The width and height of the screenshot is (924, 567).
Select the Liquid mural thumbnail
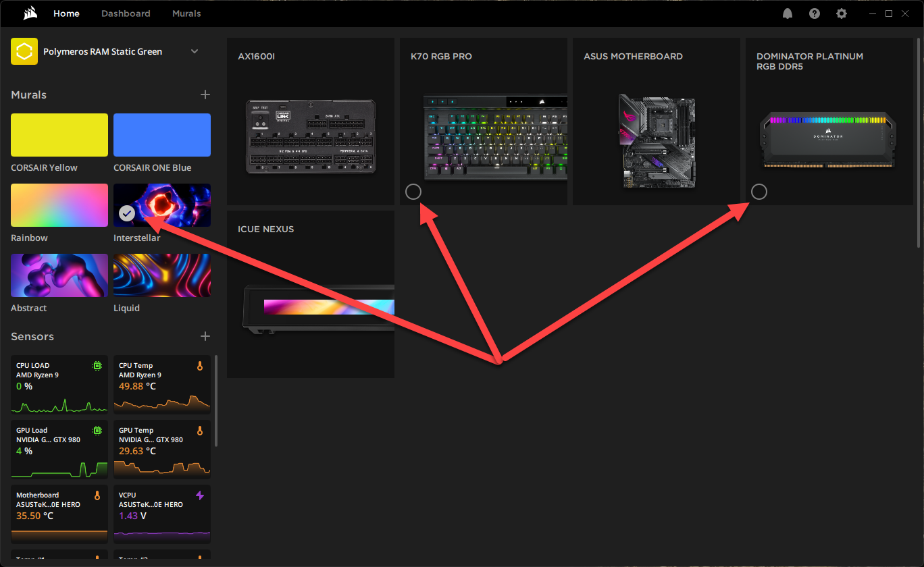(x=162, y=275)
